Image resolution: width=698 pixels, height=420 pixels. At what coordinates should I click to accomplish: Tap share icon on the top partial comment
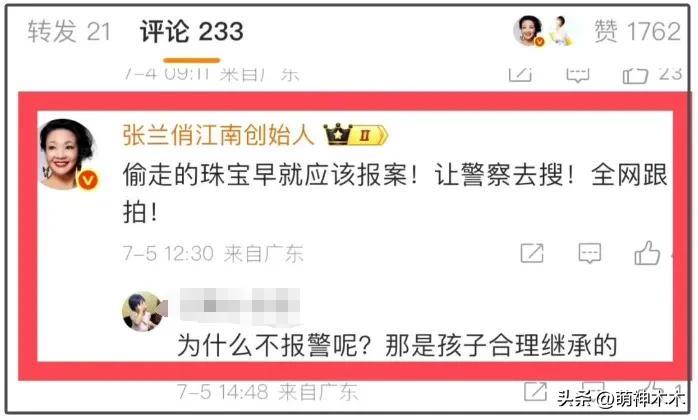(520, 75)
